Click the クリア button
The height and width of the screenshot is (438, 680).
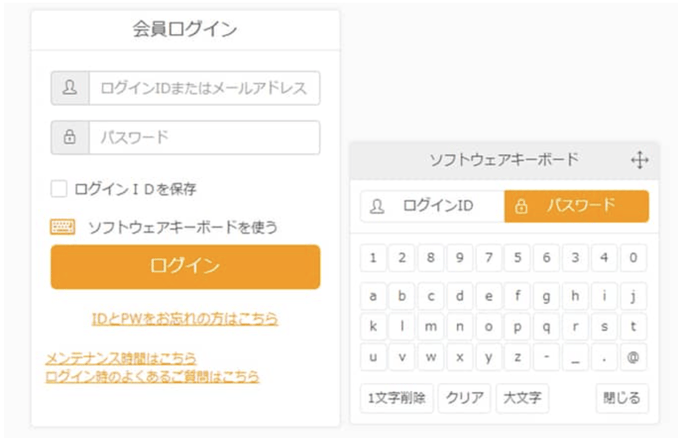pyautogui.click(x=464, y=398)
